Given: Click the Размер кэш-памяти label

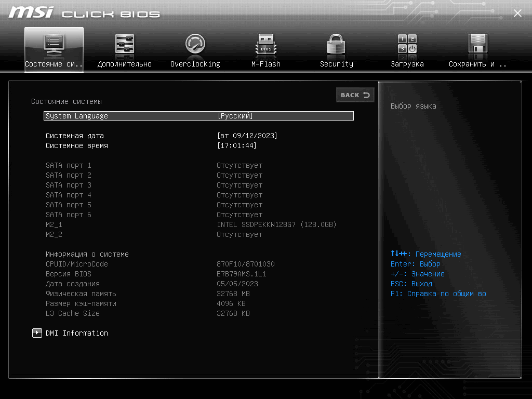Looking at the screenshot, I should click(81, 303).
